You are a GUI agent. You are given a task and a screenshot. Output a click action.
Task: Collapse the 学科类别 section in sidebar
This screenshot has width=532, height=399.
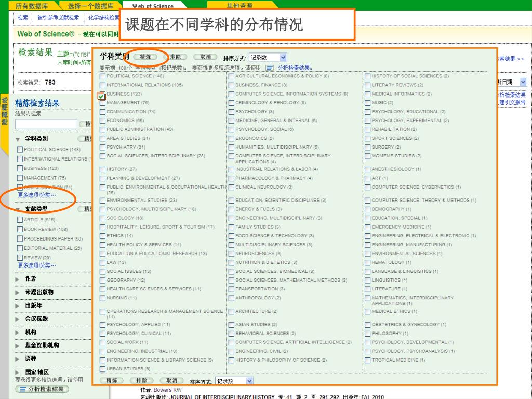click(18, 139)
